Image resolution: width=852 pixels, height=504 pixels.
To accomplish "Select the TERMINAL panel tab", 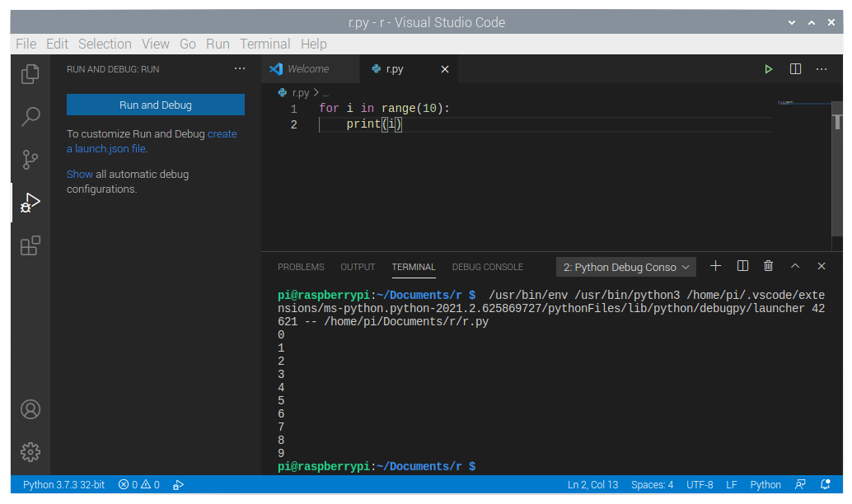I will [x=414, y=267].
